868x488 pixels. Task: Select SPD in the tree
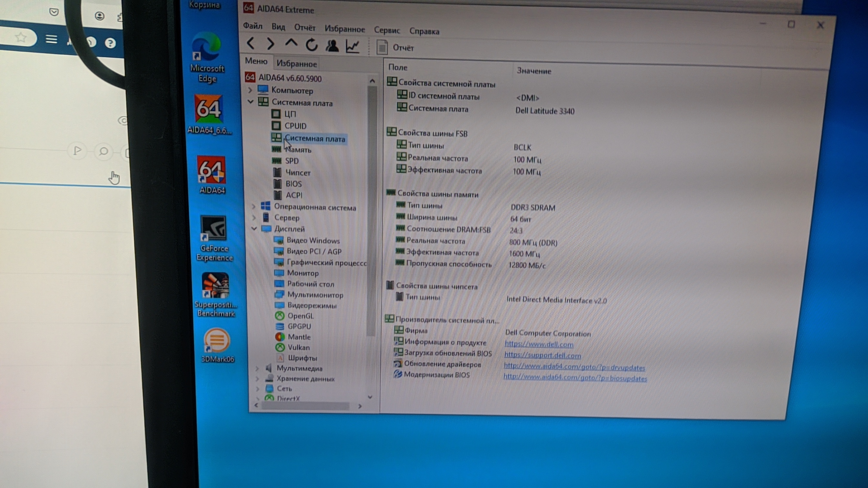(x=285, y=161)
